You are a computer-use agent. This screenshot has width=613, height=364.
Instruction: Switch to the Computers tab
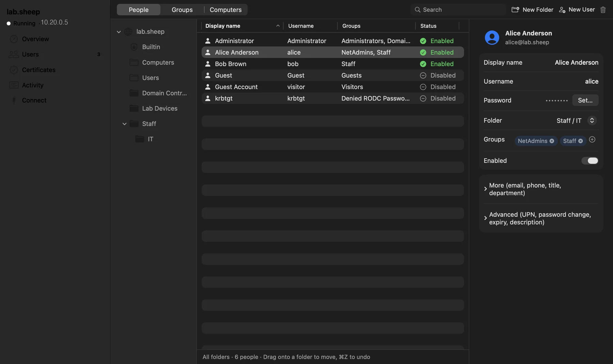tap(226, 10)
